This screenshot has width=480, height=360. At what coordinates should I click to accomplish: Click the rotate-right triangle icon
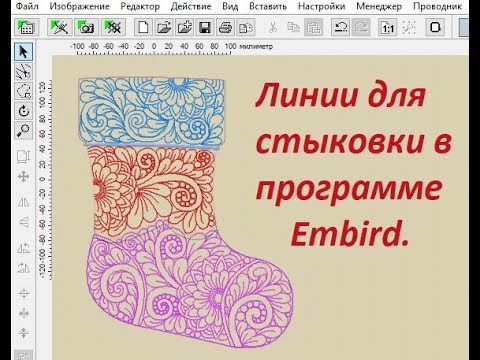24,267
